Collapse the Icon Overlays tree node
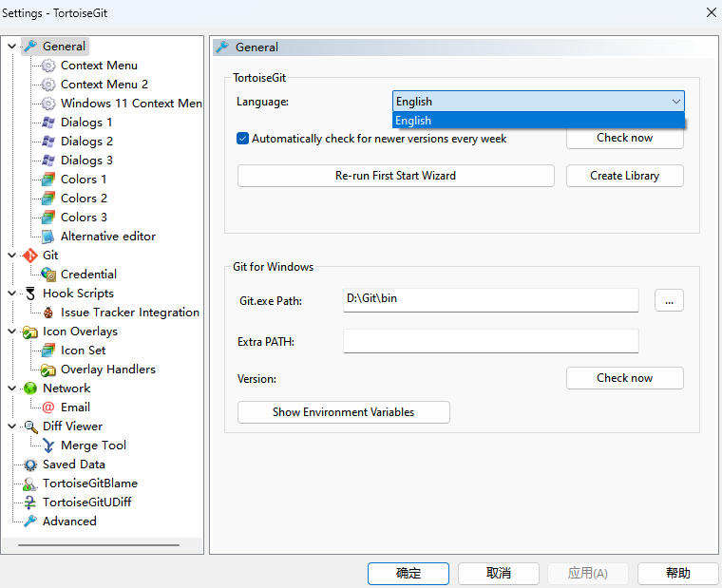 [x=12, y=332]
